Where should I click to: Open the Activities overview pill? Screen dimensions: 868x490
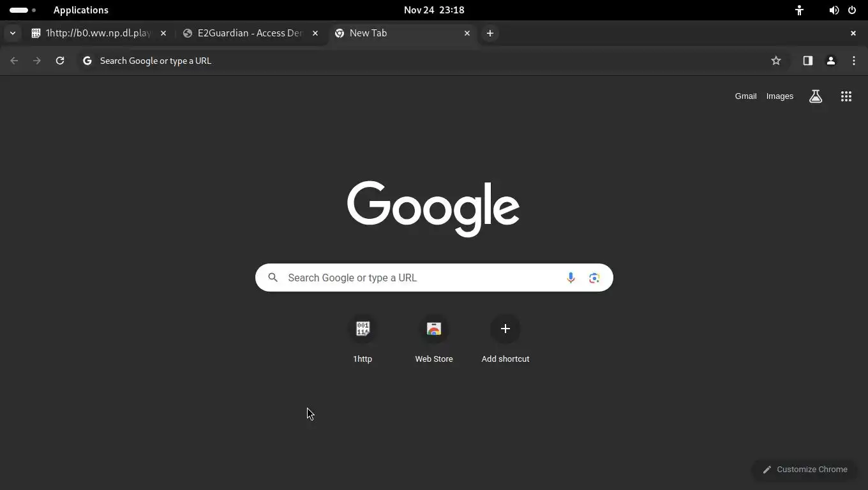pos(22,10)
